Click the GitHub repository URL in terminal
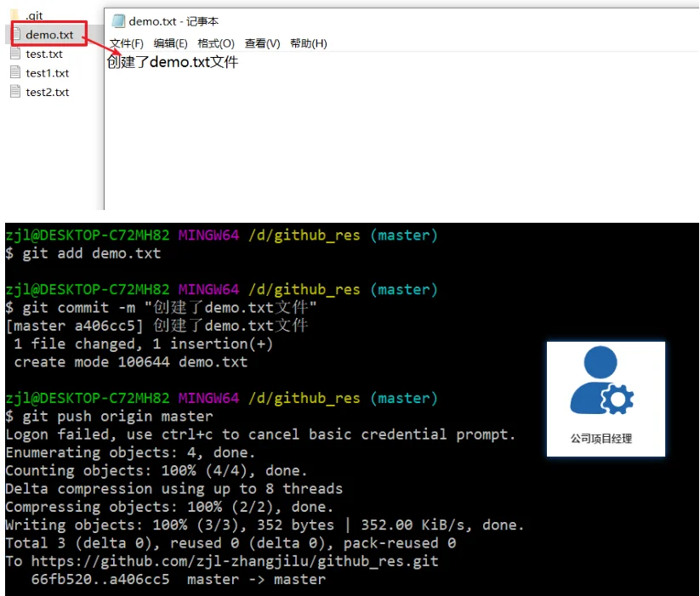Image resolution: width=700 pixels, height=596 pixels. 235,561
